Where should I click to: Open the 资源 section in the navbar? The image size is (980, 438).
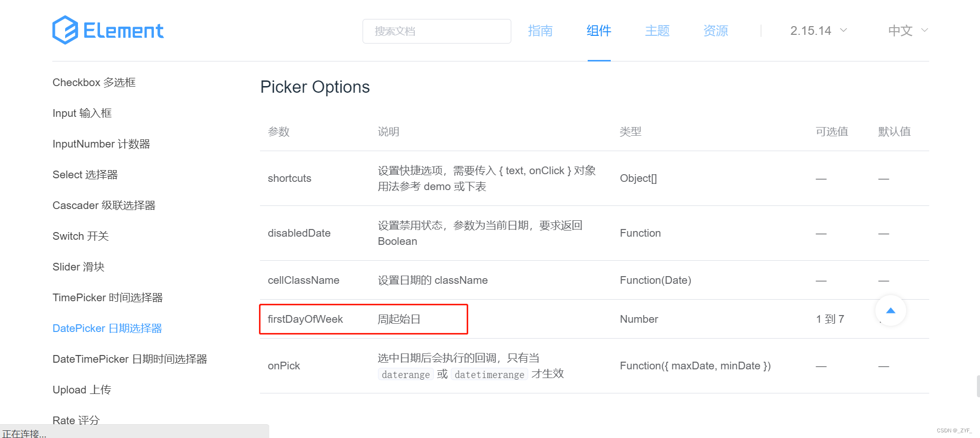(x=715, y=31)
